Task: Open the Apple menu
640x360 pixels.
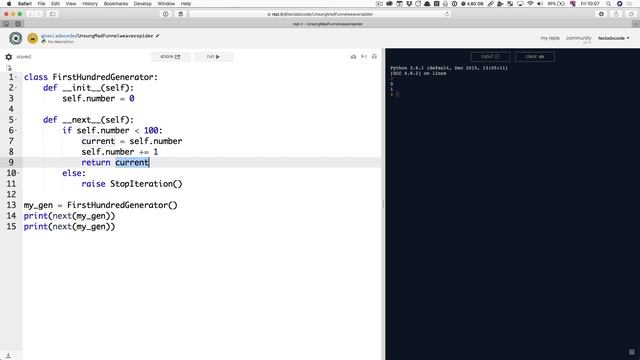Action: (x=9, y=4)
